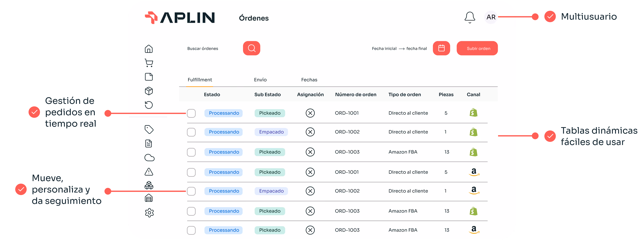Image resolution: width=644 pixels, height=240 pixels.
Task: Select the checkbox for Amazon ORD-1001 row
Action: tap(191, 172)
